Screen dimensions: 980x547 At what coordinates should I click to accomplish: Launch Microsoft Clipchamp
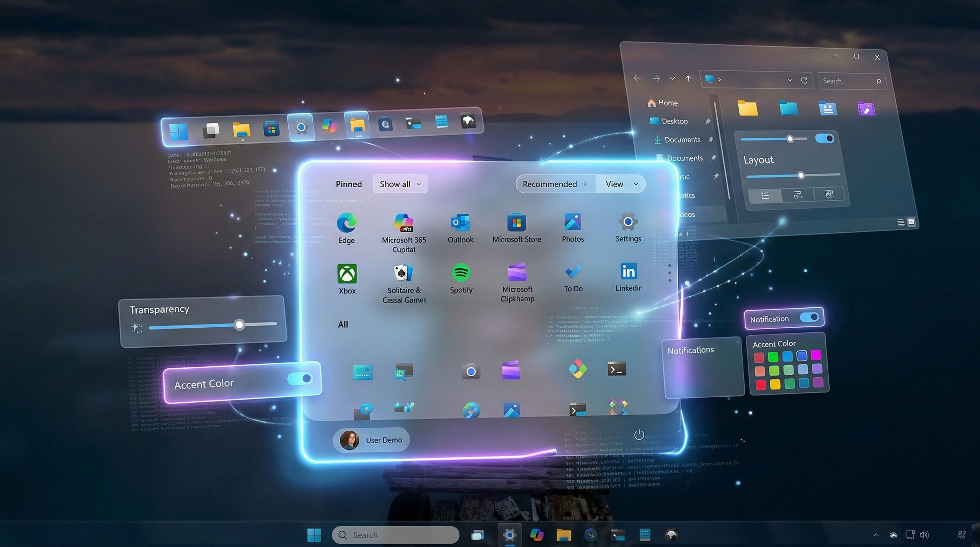coord(517,273)
